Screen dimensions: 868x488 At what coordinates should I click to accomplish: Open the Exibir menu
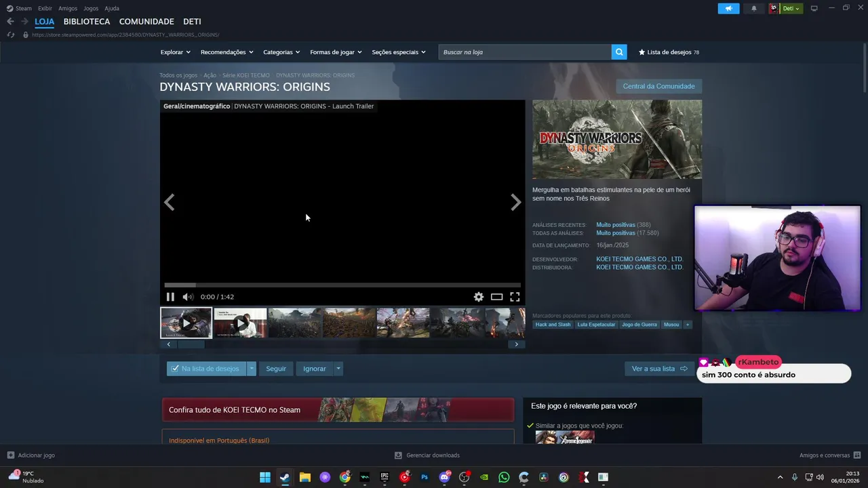click(45, 8)
